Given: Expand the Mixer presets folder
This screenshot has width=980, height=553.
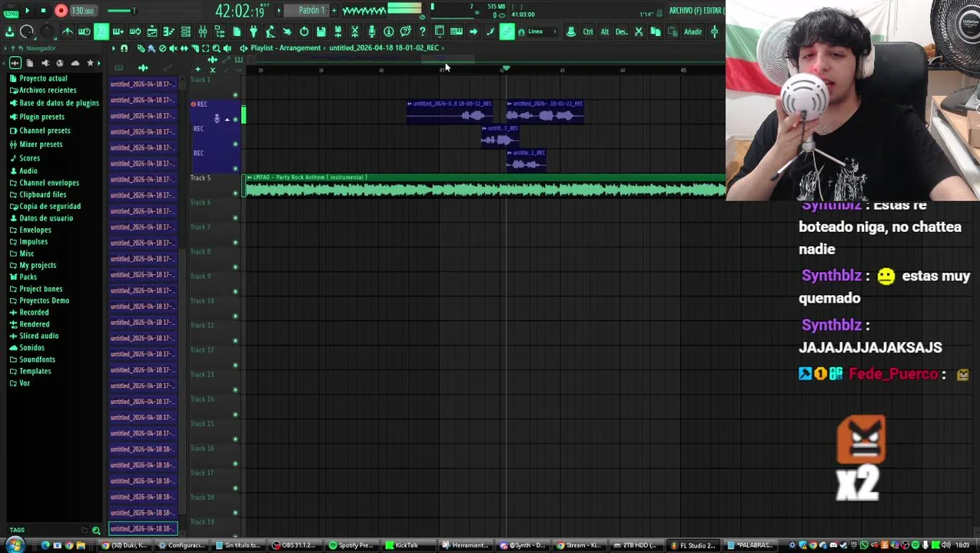Looking at the screenshot, I should pos(41,144).
